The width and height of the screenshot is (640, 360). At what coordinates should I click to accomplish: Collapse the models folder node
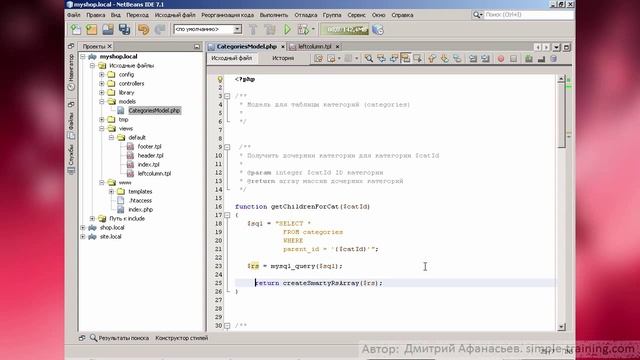pos(102,101)
